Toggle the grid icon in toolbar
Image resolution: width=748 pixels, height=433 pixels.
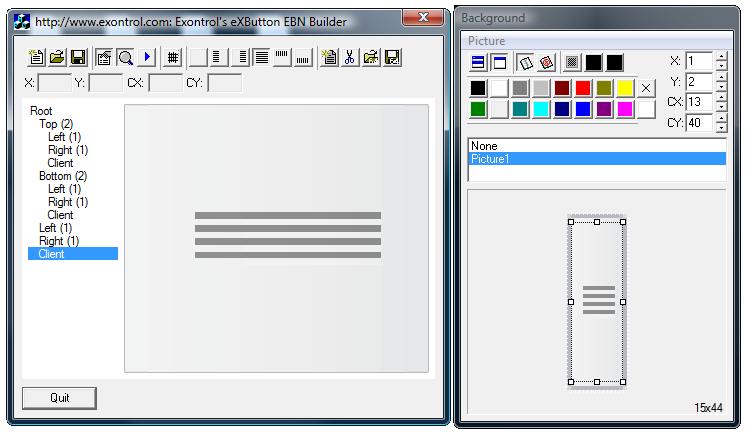173,58
